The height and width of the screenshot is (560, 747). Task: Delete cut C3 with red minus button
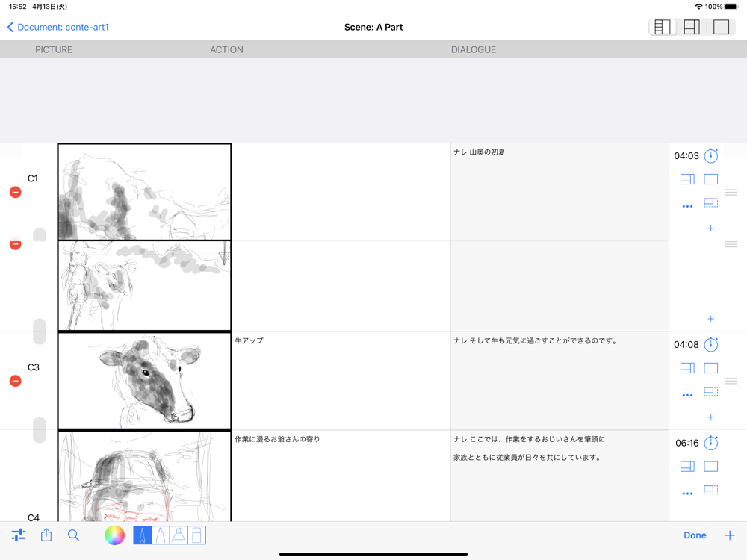point(15,381)
